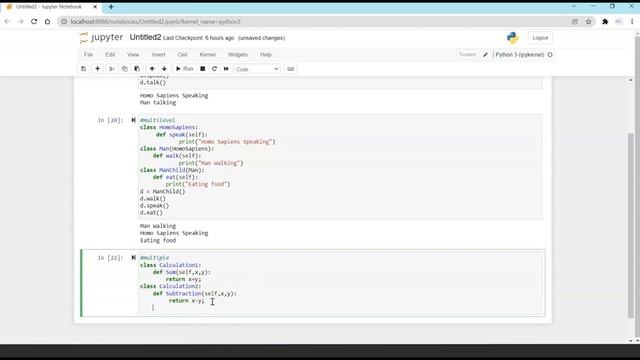Insert a cell below with plus icon
The width and height of the screenshot is (640, 360).
click(98, 69)
